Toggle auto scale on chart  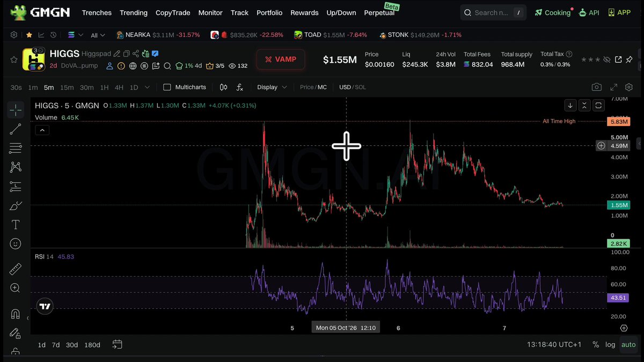tap(628, 344)
